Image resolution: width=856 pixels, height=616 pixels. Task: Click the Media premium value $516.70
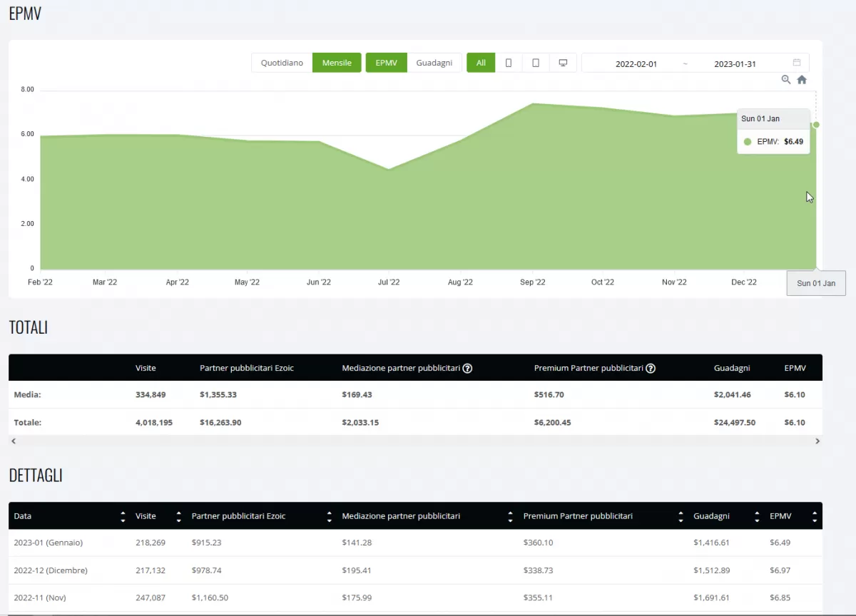click(549, 394)
